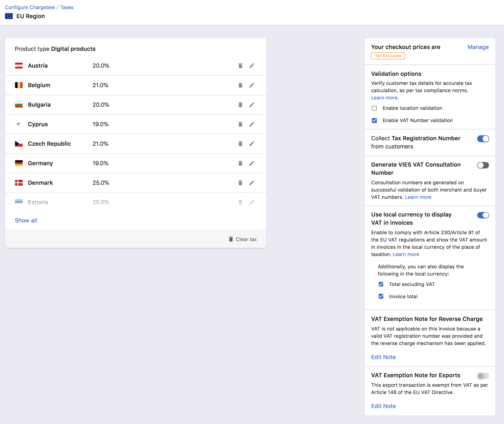Click Denmark's 25.0% rate value

(x=101, y=183)
